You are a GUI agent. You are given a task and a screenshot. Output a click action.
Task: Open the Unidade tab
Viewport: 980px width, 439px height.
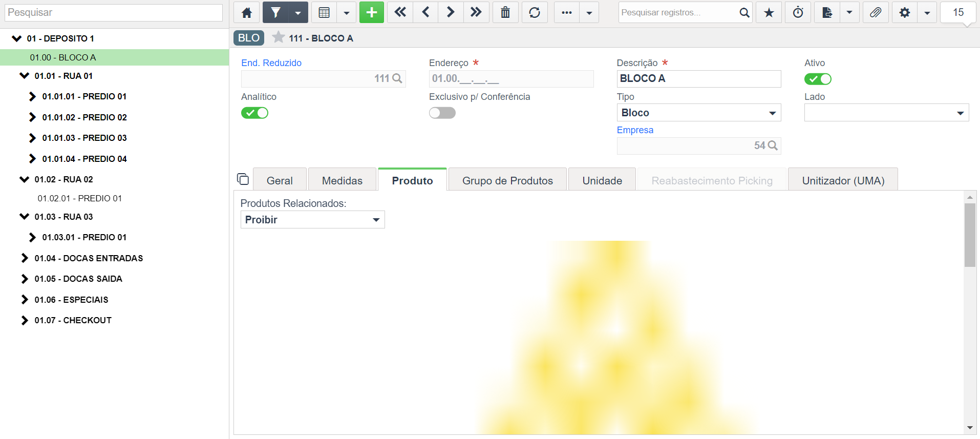602,180
